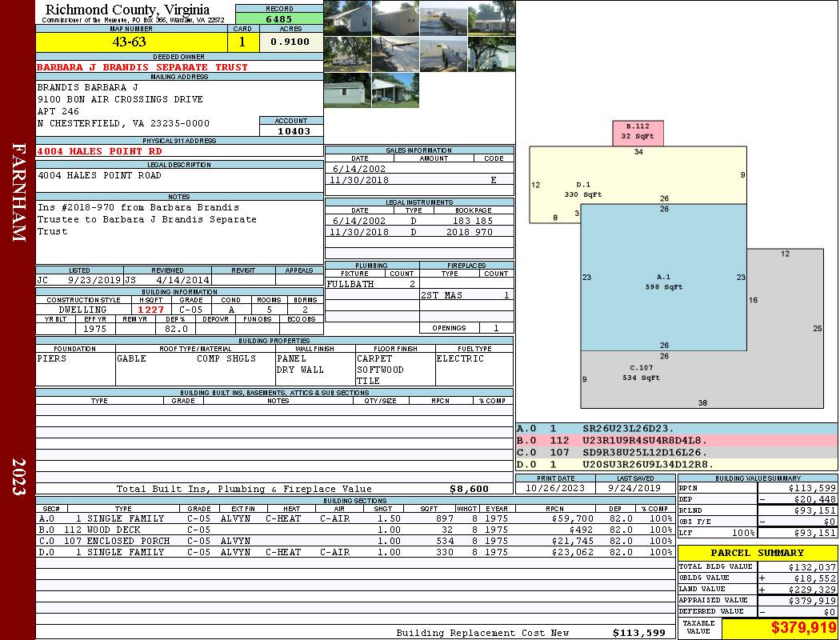Select the red taxable value $379,919
This screenshot has width=840, height=640.
(x=803, y=628)
